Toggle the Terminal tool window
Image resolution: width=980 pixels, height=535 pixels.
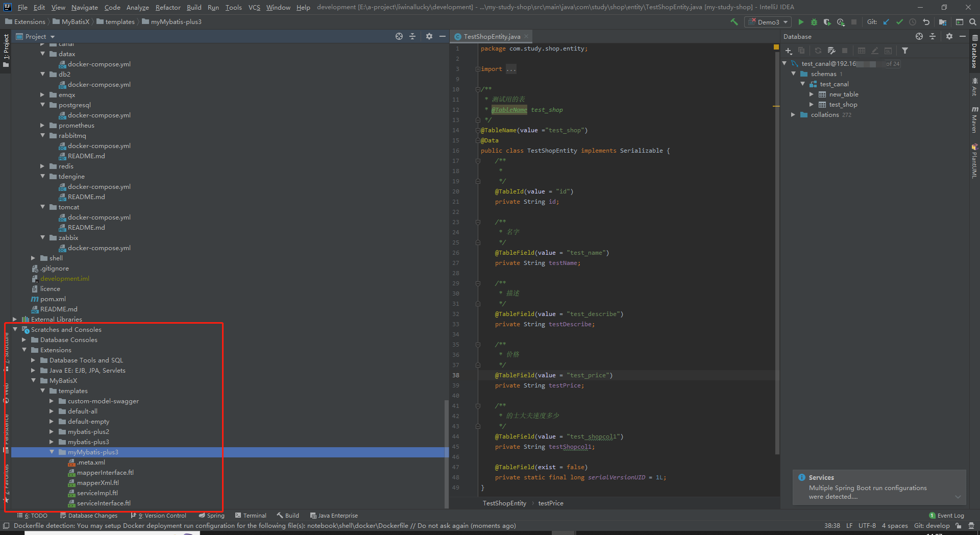(x=250, y=516)
